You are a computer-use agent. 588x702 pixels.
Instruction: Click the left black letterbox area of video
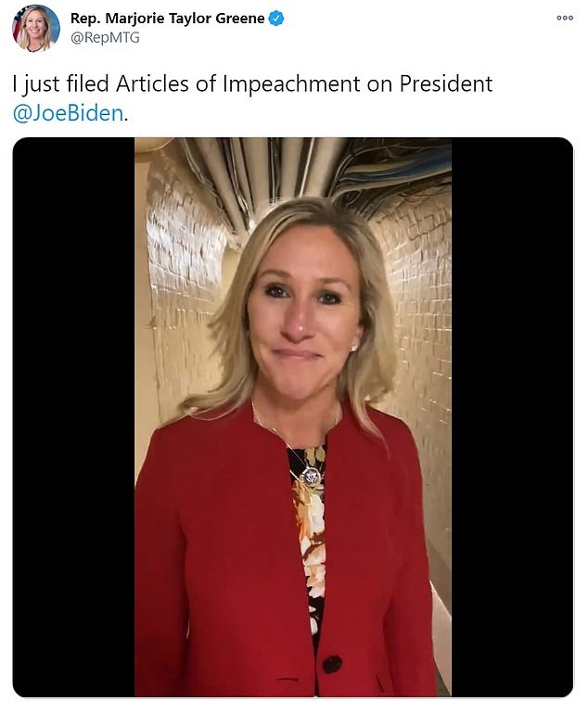73,416
